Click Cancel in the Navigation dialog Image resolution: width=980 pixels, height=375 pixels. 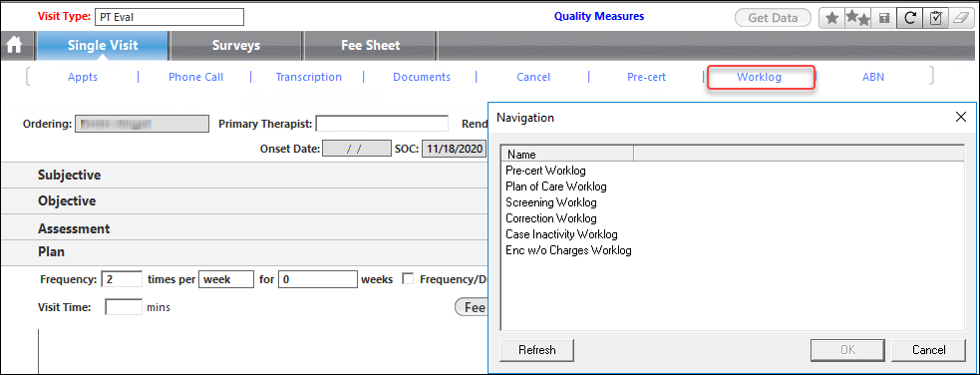point(928,350)
